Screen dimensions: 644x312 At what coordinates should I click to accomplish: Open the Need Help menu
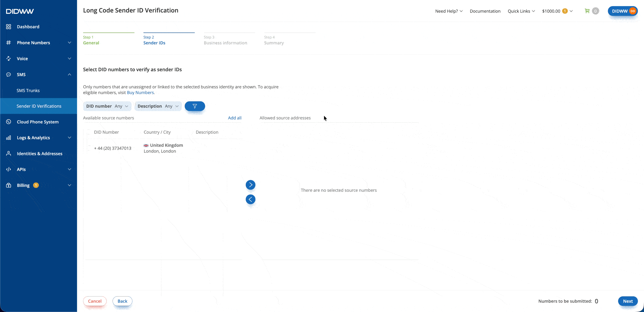click(x=449, y=11)
